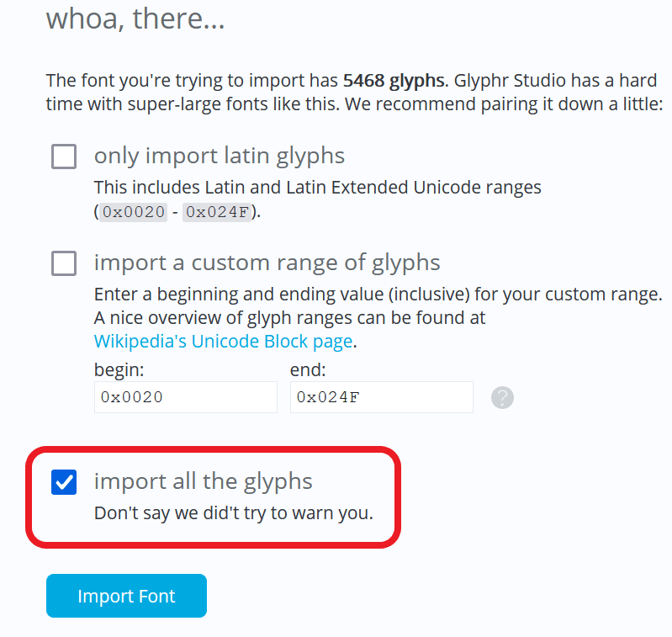Click the "whoa, there..." heading
Image resolution: width=672 pixels, height=637 pixels.
135,19
